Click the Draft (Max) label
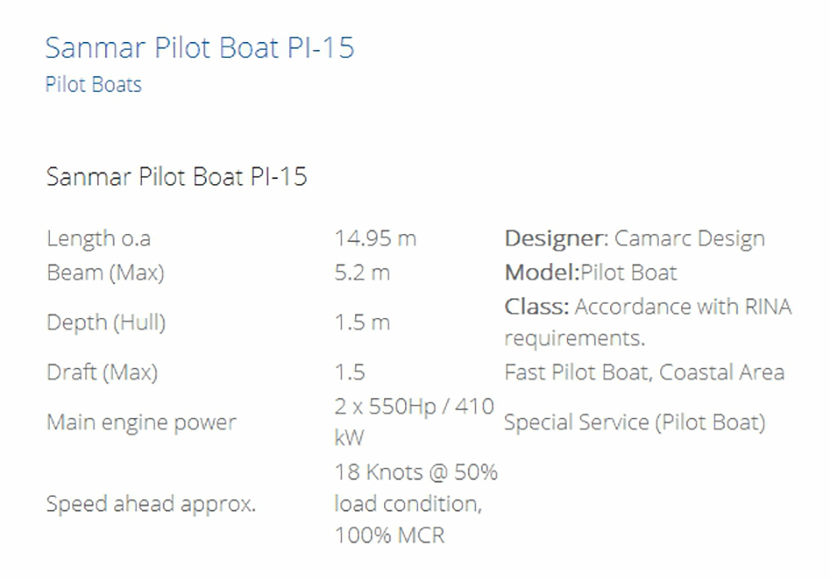 click(x=102, y=372)
